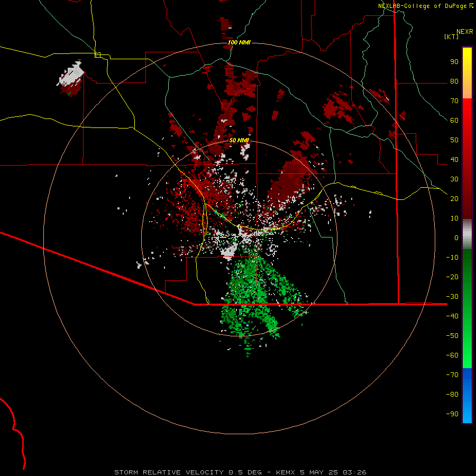Click the gray zero-velocity segment of the color bar
This screenshot has width=476, height=476.
point(467,234)
